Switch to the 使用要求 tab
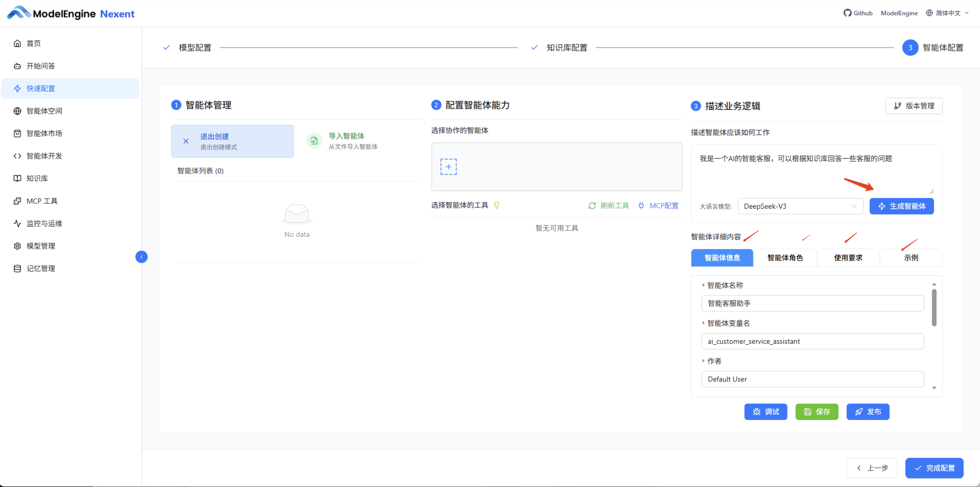Image resolution: width=980 pixels, height=487 pixels. pyautogui.click(x=848, y=258)
